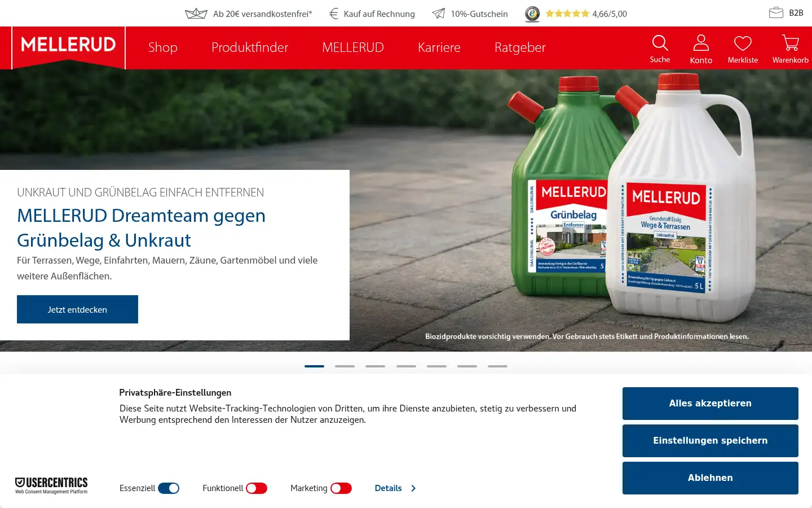Open the Shop menu
This screenshot has width=812, height=508.
click(163, 47)
